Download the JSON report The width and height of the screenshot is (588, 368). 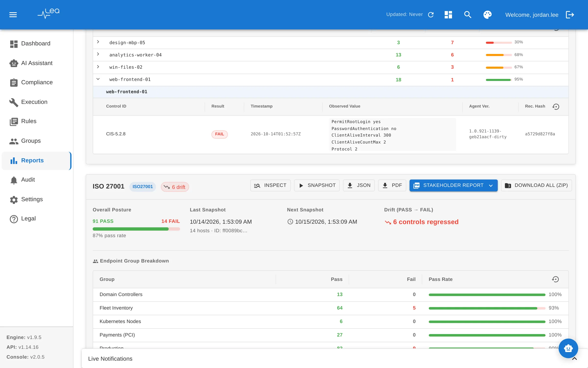point(359,185)
